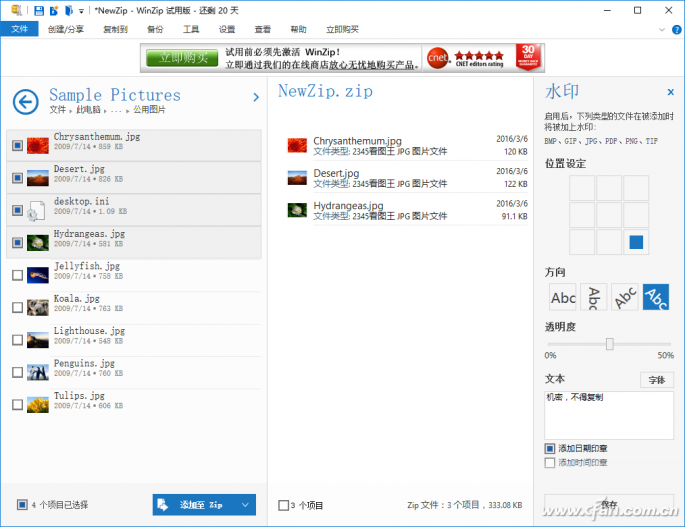
Task: Expand the Sample Pictures path chevron
Action: pos(256,97)
